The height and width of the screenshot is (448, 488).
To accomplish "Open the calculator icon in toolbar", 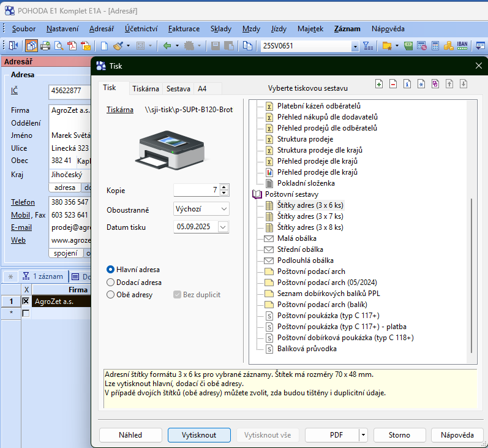I will point(435,46).
